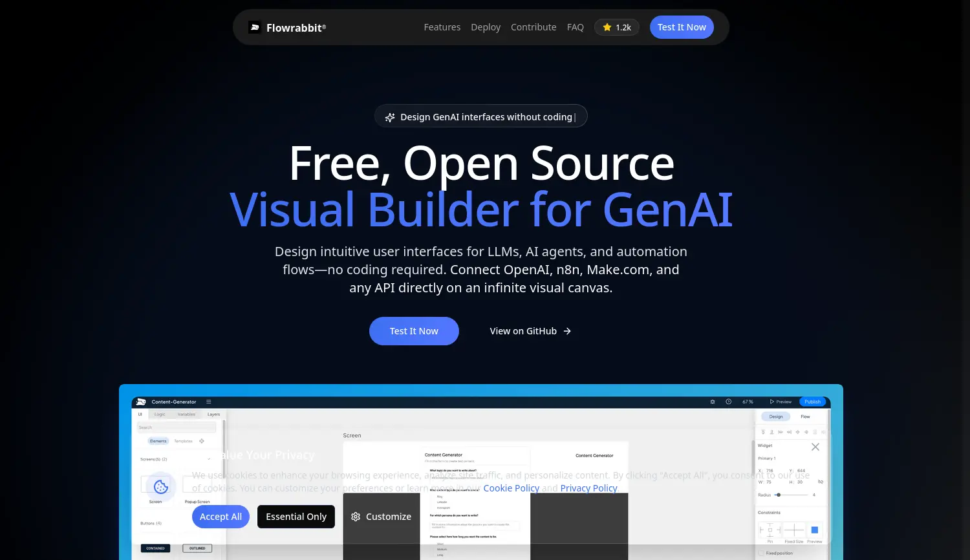The width and height of the screenshot is (970, 560).
Task: Enable the Fixed position checkbox
Action: 761,554
